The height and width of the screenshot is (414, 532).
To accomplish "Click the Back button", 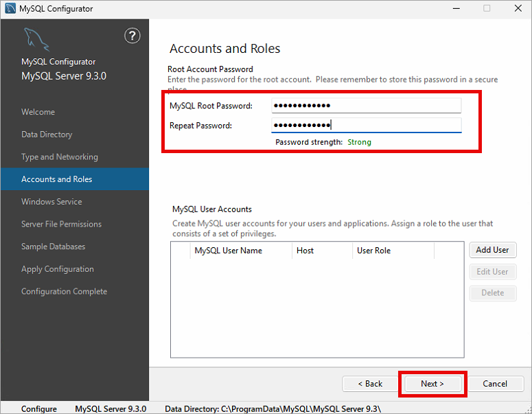I will [370, 384].
